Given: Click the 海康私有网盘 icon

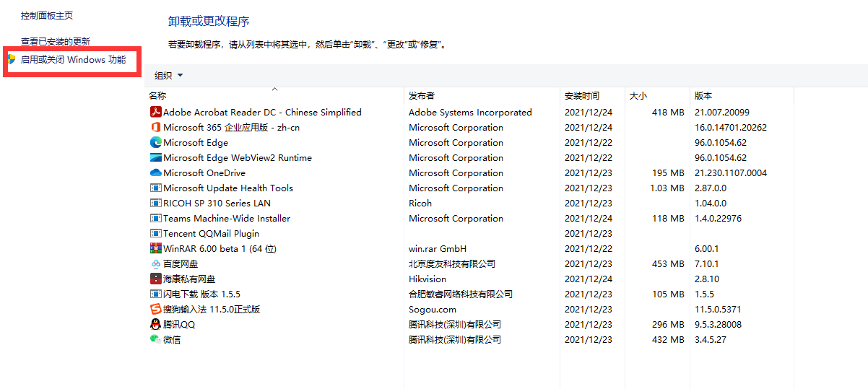Looking at the screenshot, I should pos(155,279).
